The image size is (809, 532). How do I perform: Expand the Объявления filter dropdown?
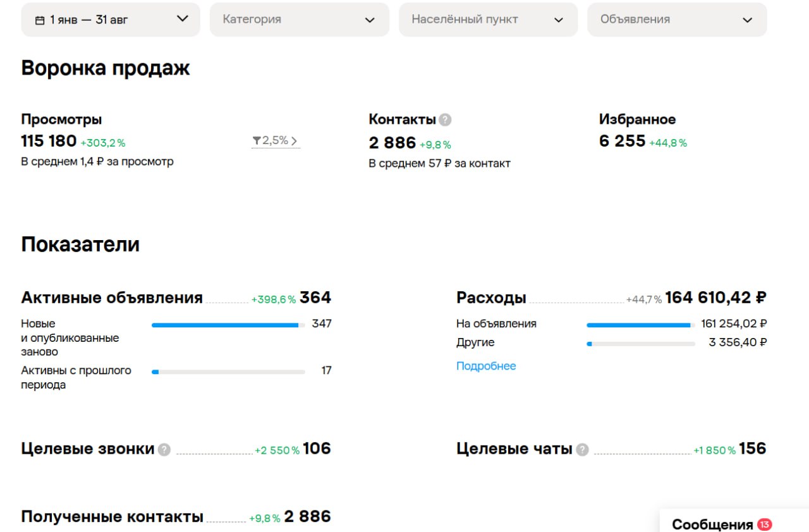click(x=677, y=20)
